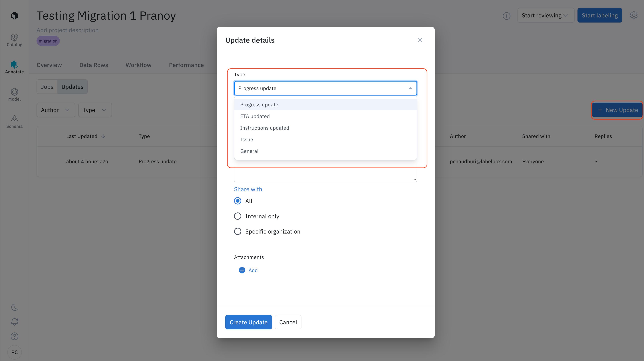Click the plus Add attachment icon
This screenshot has width=644, height=361.
(x=242, y=270)
